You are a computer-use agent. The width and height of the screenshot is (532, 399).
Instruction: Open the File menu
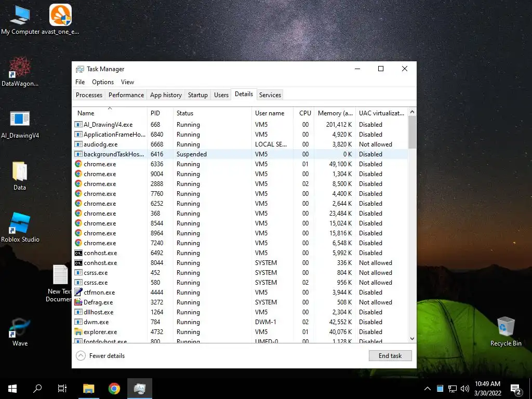click(x=80, y=82)
